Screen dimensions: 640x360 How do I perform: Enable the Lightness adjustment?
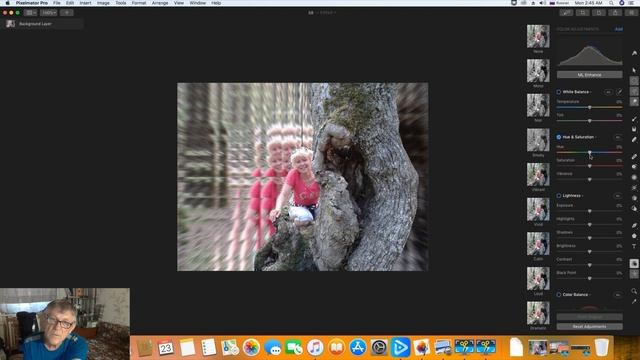559,196
